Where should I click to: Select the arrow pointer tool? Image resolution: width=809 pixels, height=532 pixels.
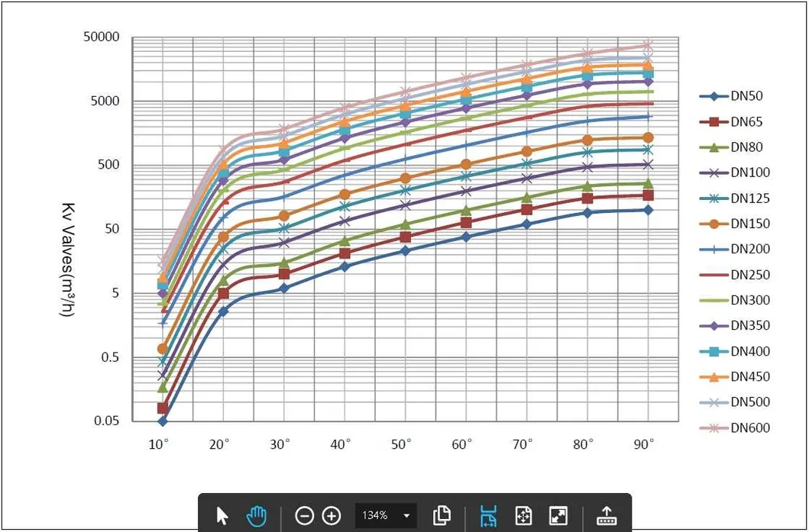pos(221,516)
